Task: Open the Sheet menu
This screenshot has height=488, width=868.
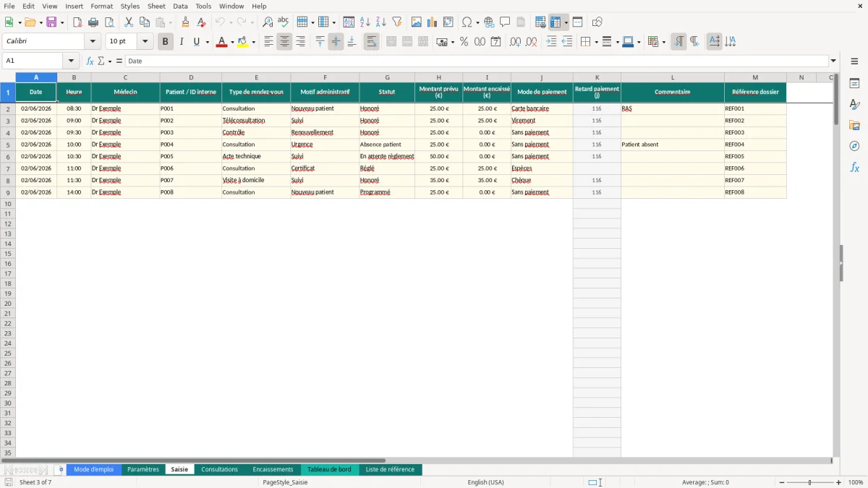Action: click(156, 6)
